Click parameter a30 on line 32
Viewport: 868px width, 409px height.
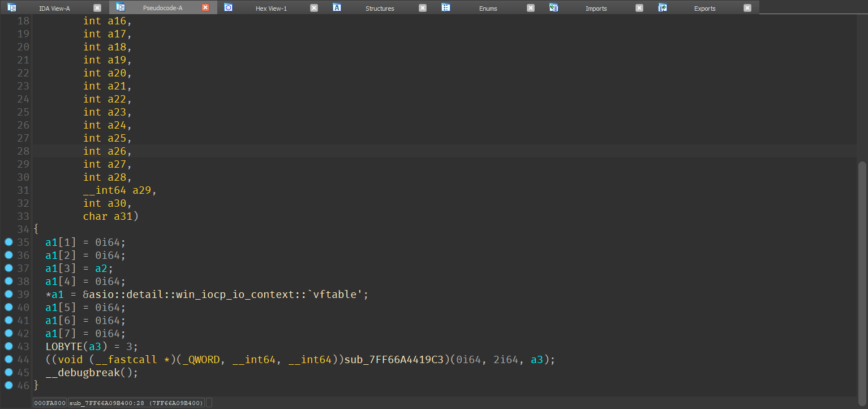pyautogui.click(x=117, y=203)
